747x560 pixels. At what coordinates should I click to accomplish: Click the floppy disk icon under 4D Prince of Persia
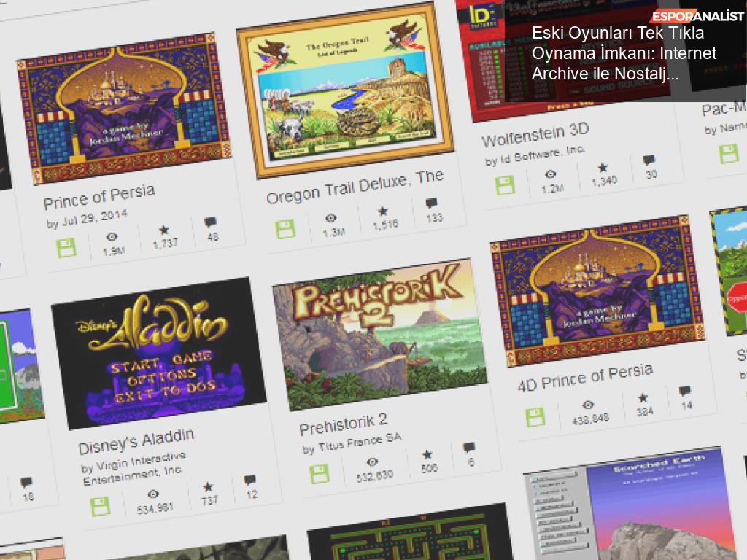click(535, 417)
